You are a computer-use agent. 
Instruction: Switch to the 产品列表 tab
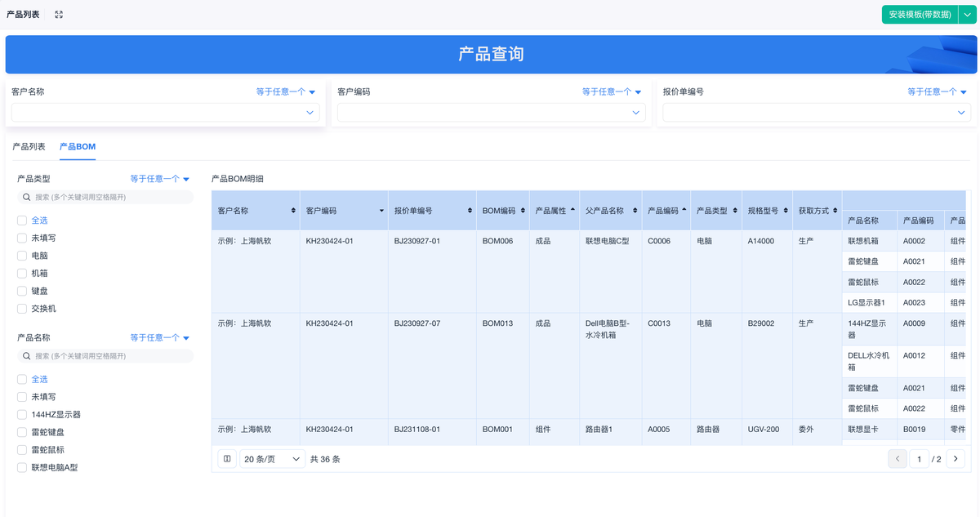pyautogui.click(x=29, y=146)
